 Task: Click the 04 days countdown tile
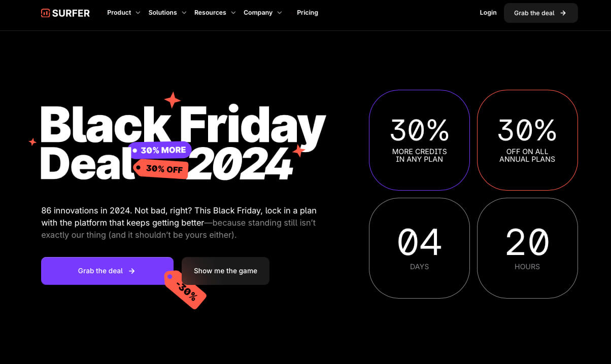click(419, 248)
